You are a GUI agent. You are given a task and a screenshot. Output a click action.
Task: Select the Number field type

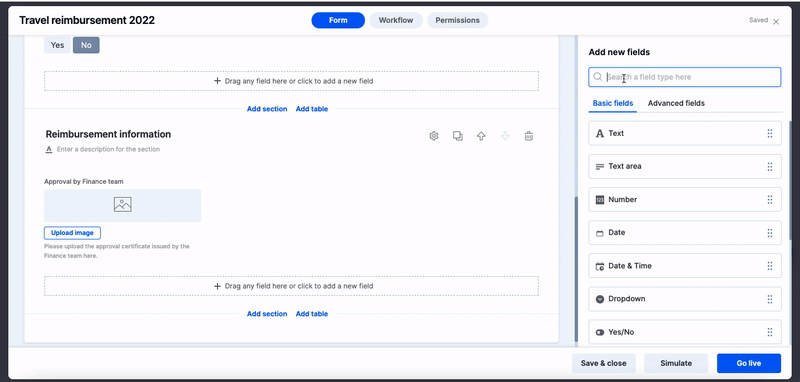coord(685,199)
